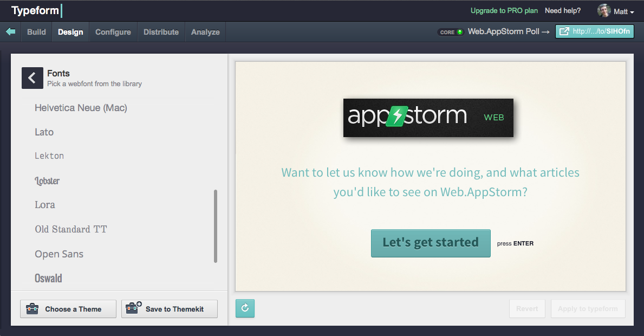The image size is (644, 336).
Task: Click the Fonts panel heading
Action: pyautogui.click(x=58, y=73)
